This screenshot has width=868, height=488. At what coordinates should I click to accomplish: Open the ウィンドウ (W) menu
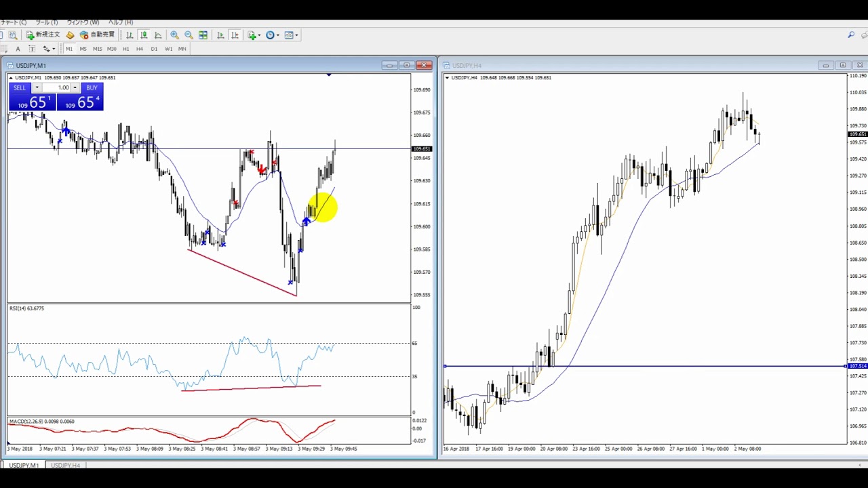pyautogui.click(x=83, y=22)
